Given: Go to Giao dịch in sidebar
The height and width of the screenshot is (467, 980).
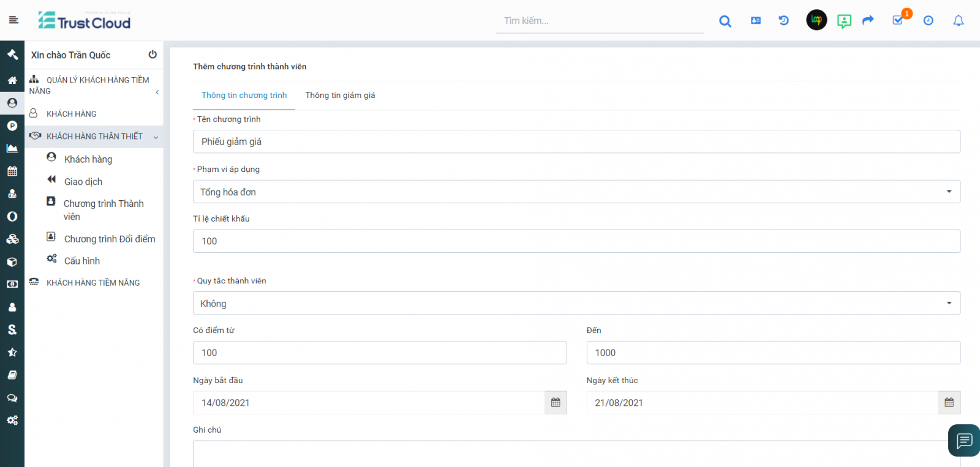Looking at the screenshot, I should [x=83, y=182].
